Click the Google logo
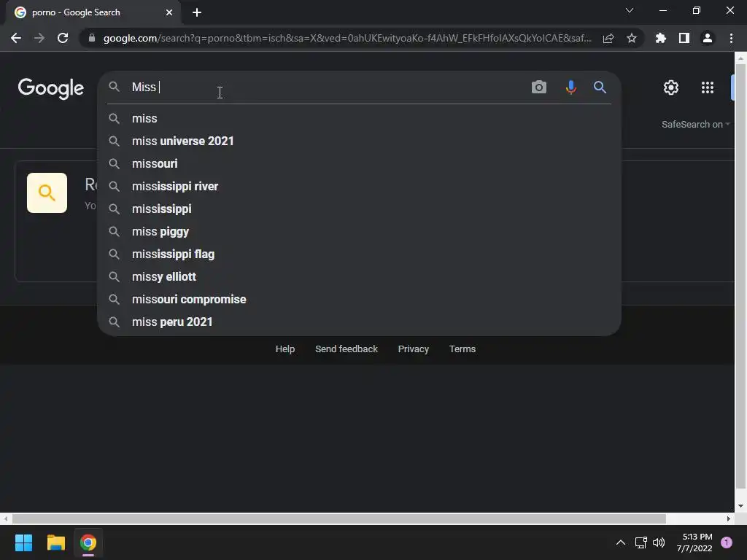747x560 pixels. point(51,88)
